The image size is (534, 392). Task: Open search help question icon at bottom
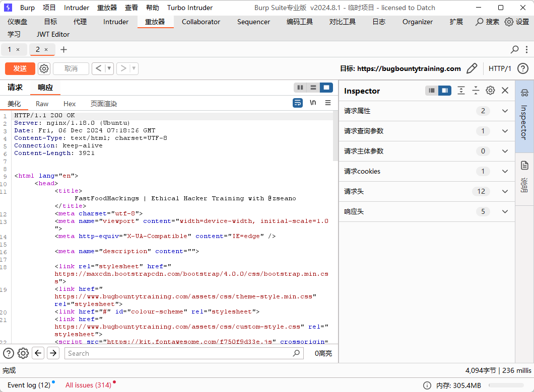(x=9, y=353)
